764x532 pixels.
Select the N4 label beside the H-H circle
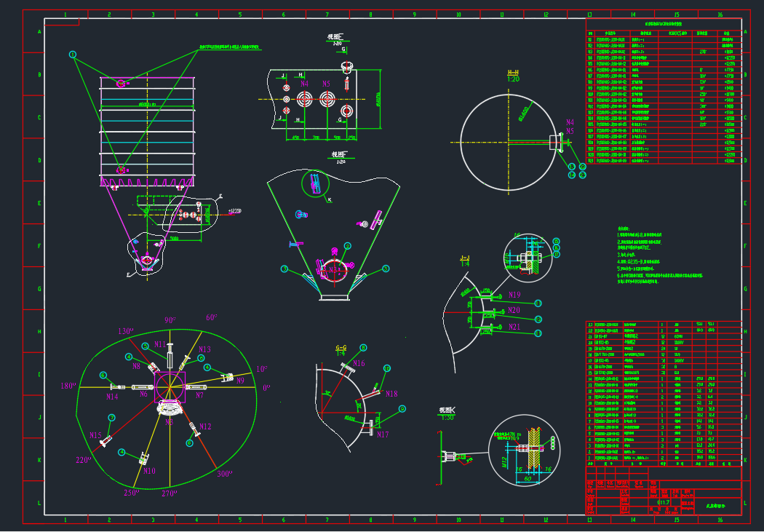[x=570, y=122]
